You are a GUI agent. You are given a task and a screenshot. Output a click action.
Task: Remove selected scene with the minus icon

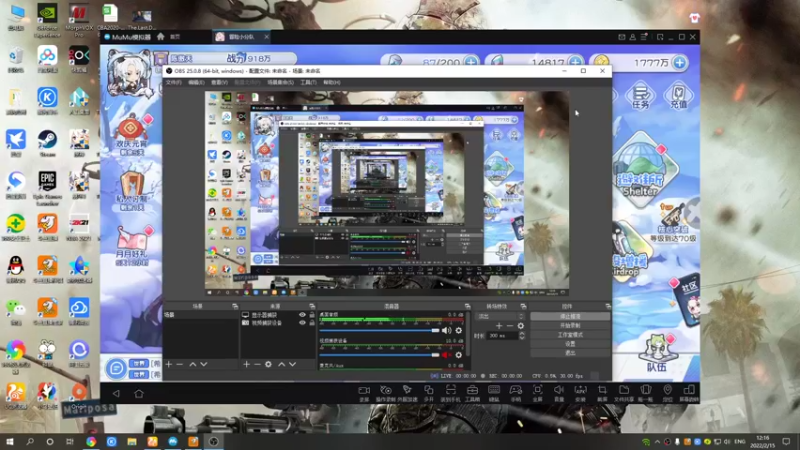tap(180, 364)
